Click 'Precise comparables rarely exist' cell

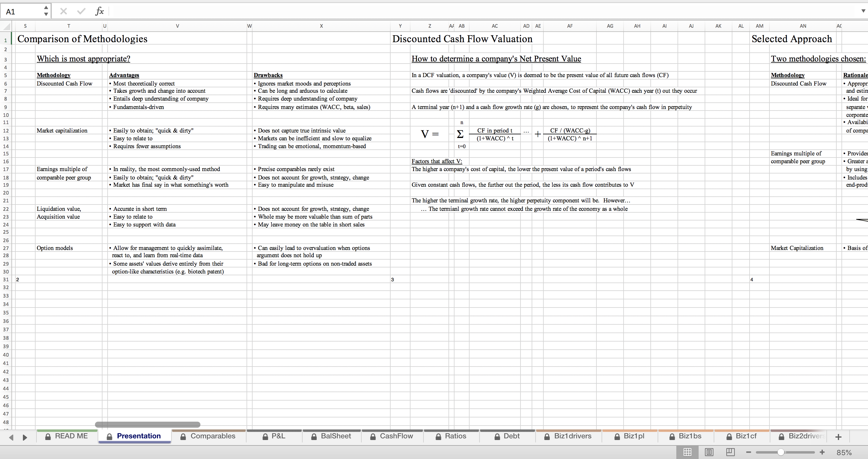(x=294, y=169)
